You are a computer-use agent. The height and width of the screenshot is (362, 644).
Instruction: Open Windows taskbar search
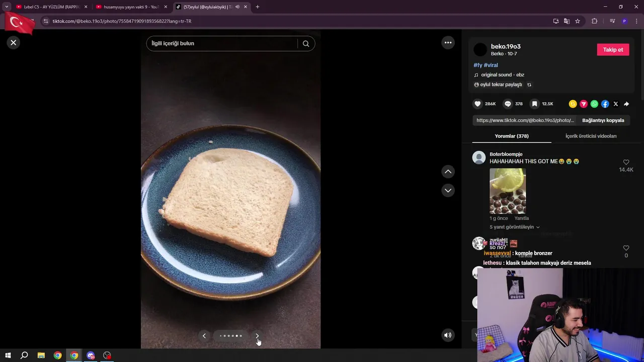(24, 355)
